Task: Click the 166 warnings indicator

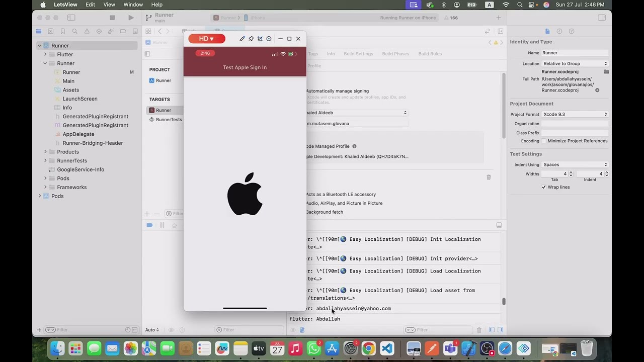Action: point(451,18)
